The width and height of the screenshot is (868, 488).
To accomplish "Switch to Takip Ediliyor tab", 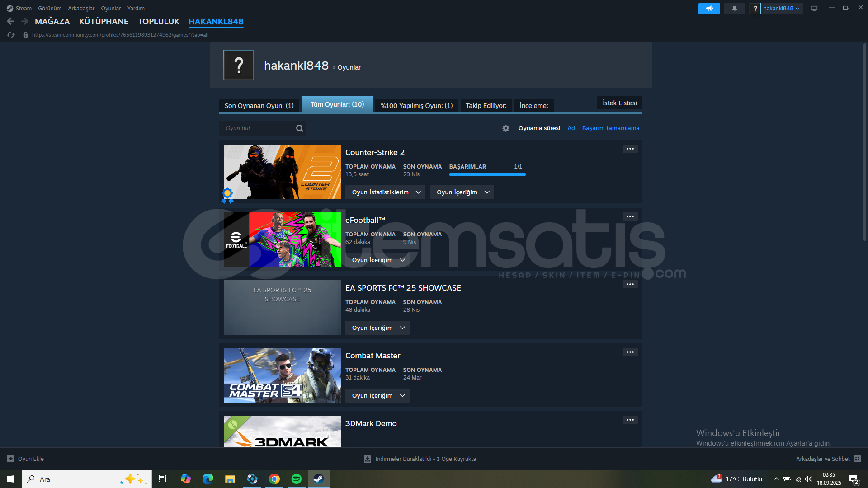I will (486, 106).
